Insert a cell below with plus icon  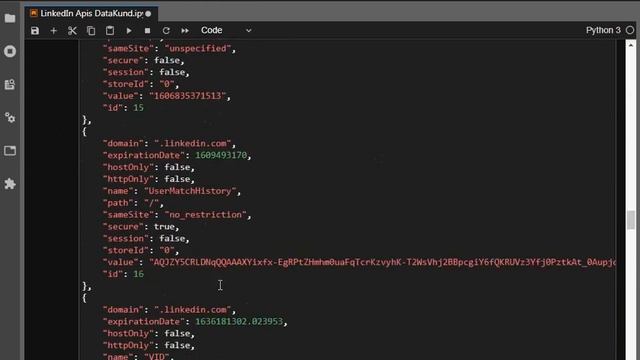[x=53, y=31]
